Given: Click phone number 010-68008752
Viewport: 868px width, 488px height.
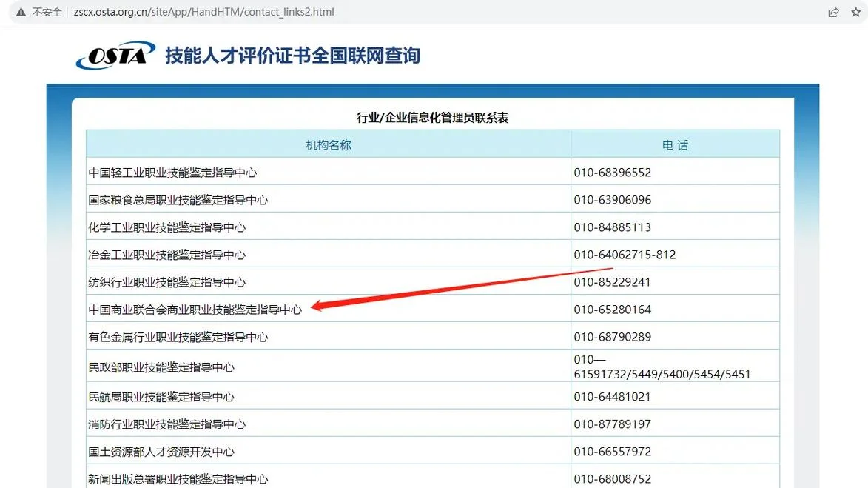Looking at the screenshot, I should (x=612, y=478).
